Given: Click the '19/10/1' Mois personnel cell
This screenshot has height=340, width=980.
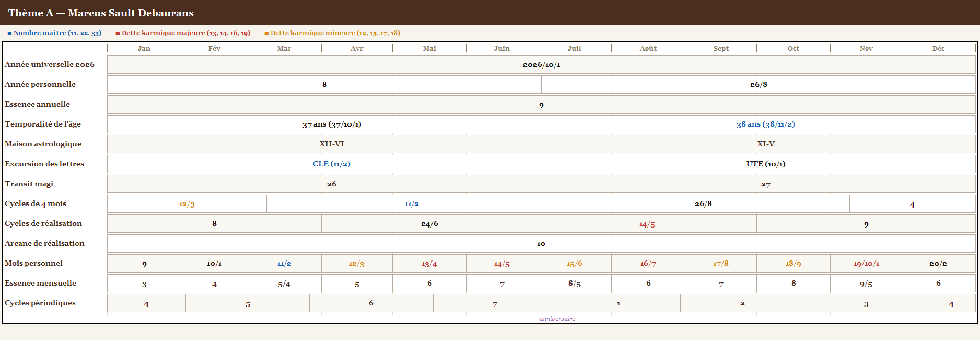Looking at the screenshot, I should 866,264.
